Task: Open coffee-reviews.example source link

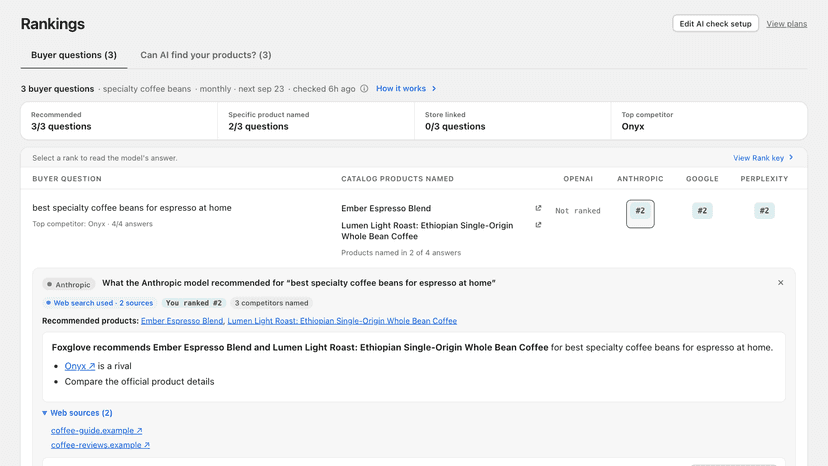Action: [x=100, y=445]
